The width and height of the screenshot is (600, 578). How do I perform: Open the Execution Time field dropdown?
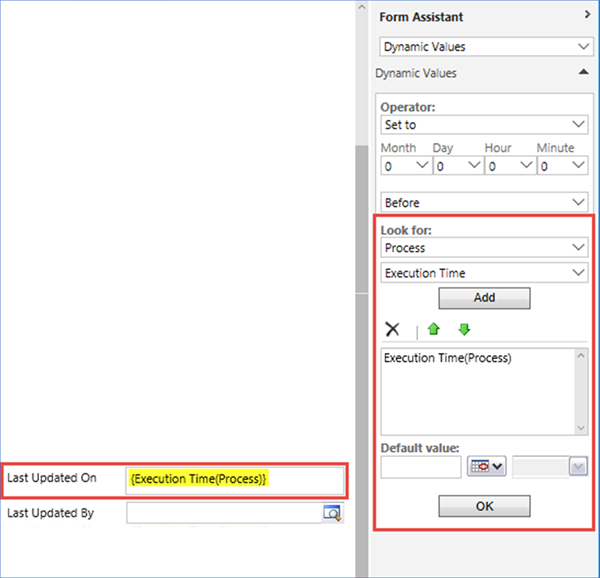(x=484, y=272)
